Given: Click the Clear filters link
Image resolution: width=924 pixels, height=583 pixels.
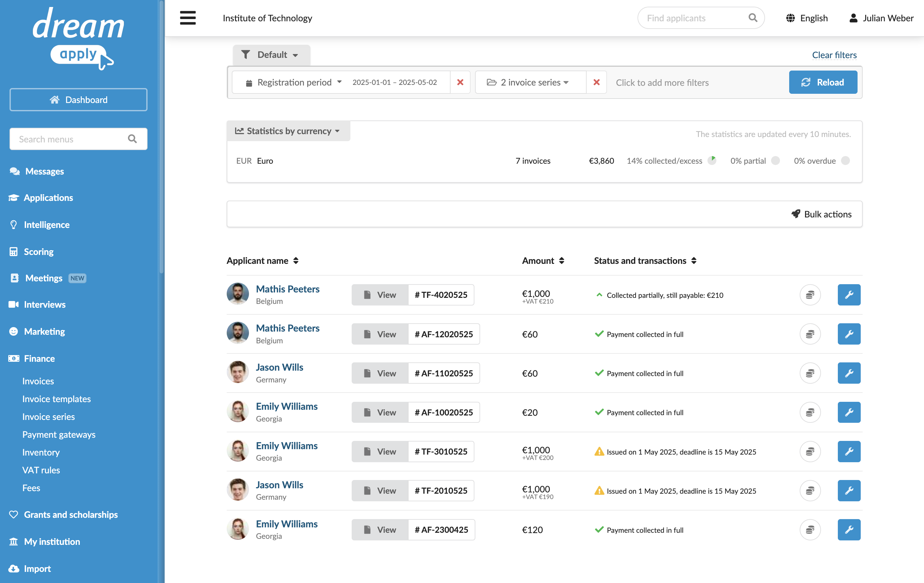Looking at the screenshot, I should pyautogui.click(x=834, y=55).
